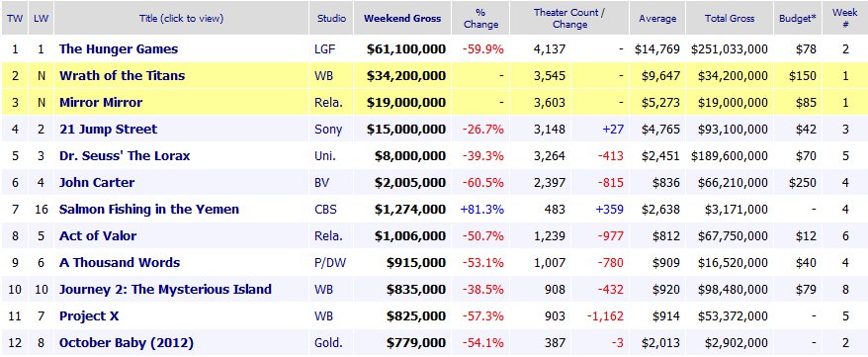Image resolution: width=868 pixels, height=357 pixels.
Task: Click the LGF studio link
Action: 324,49
